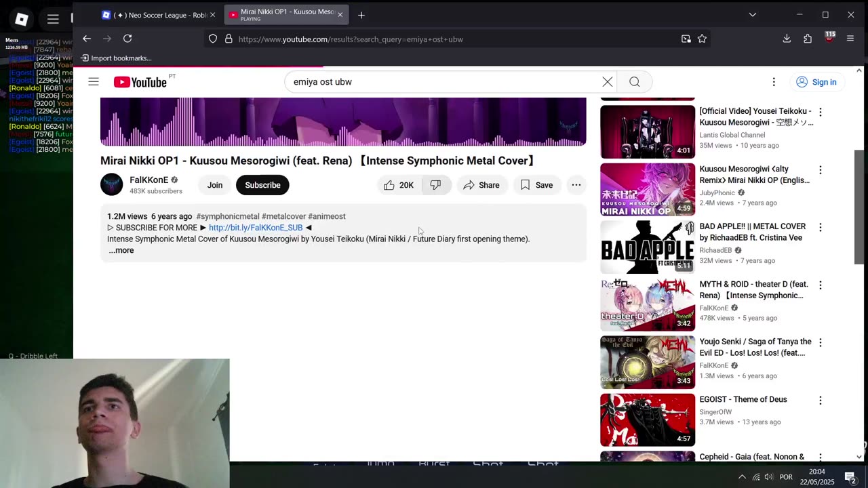Open options for Youjo Senki video
Viewport: 868px width, 488px height.
[x=821, y=342]
